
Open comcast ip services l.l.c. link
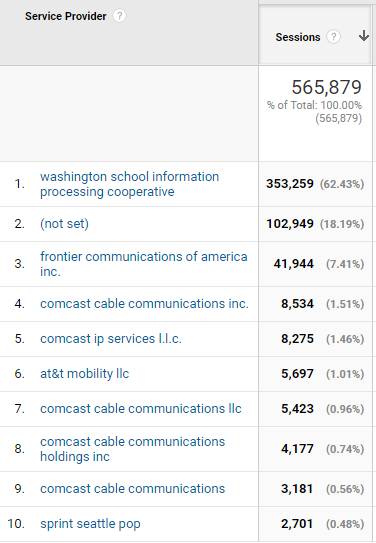[x=111, y=339]
